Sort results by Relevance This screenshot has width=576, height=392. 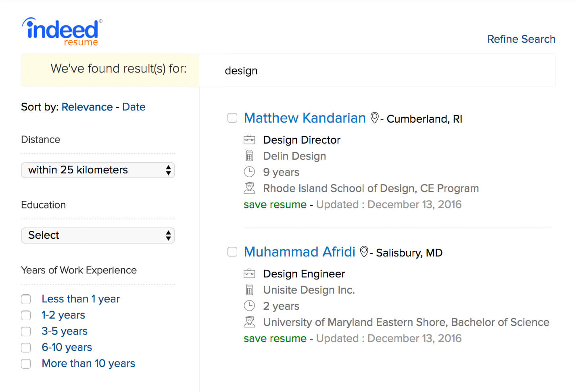click(87, 107)
